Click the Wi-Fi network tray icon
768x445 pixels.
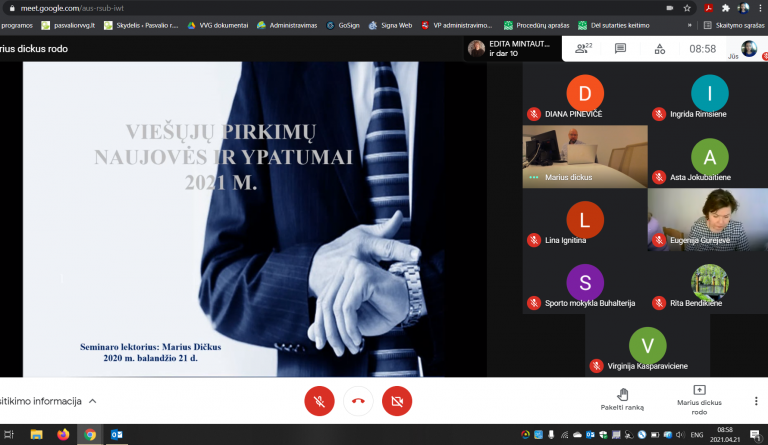coord(564,435)
